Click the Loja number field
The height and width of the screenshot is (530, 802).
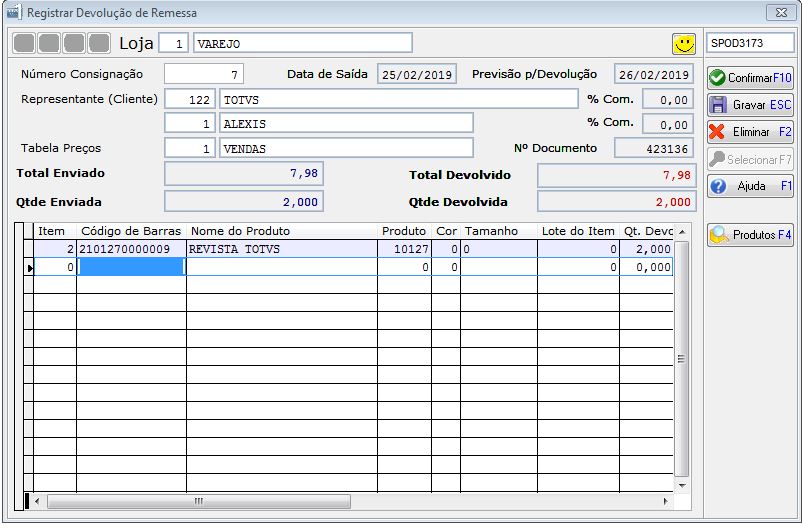[x=173, y=43]
